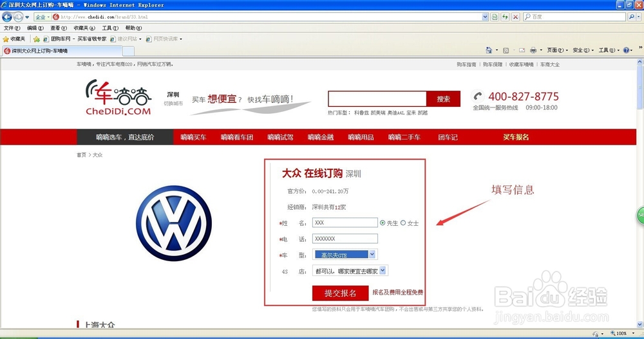Click the red 搜索 button
The image size is (644, 339).
[443, 99]
